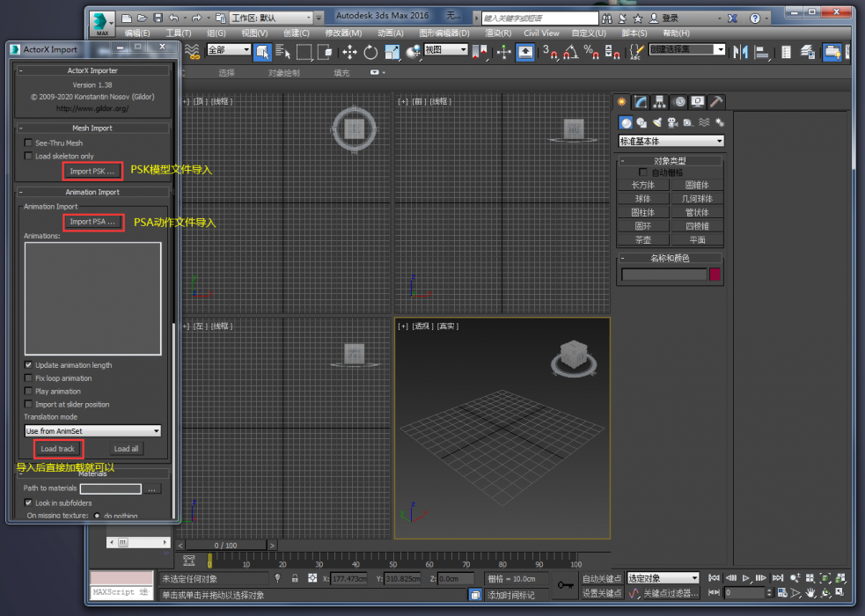This screenshot has width=865, height=616.
Task: Open Select by Name list tool
Action: click(283, 53)
